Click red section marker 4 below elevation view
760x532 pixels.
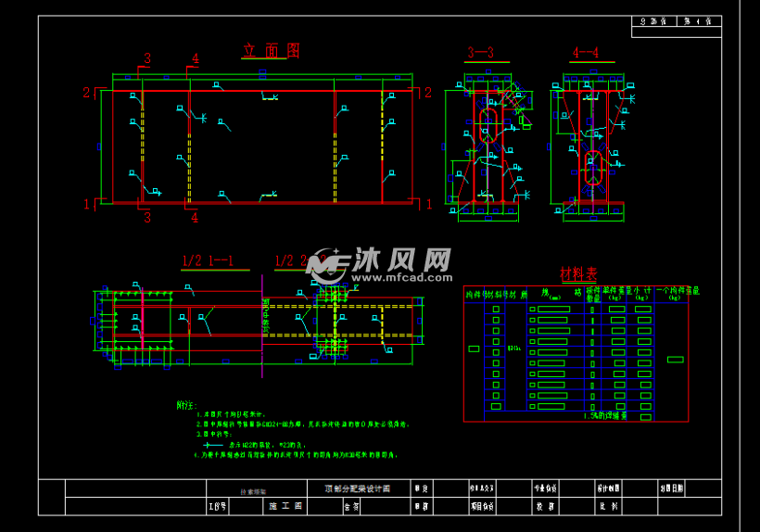(x=195, y=218)
